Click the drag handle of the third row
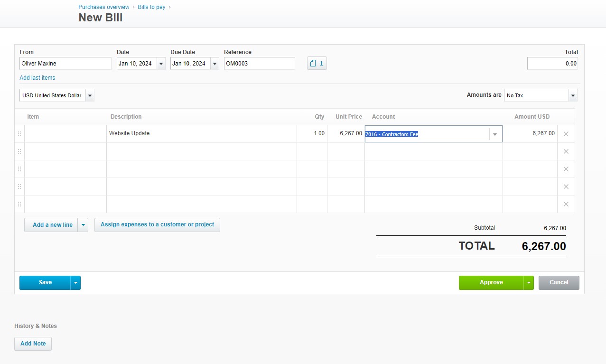This screenshot has height=364, width=606. 19,169
